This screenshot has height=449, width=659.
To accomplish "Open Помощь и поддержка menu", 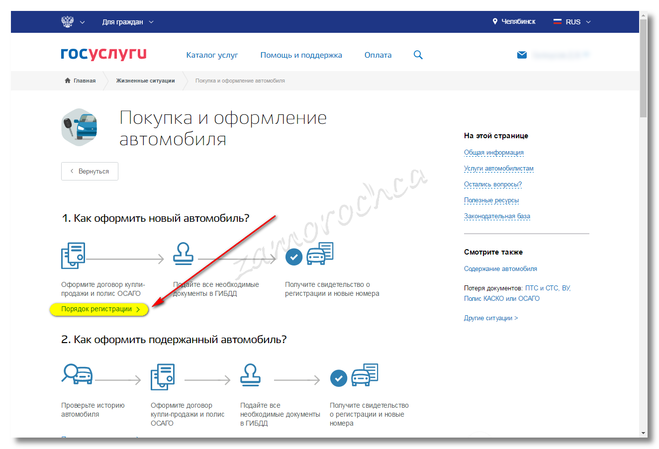I will coord(301,55).
